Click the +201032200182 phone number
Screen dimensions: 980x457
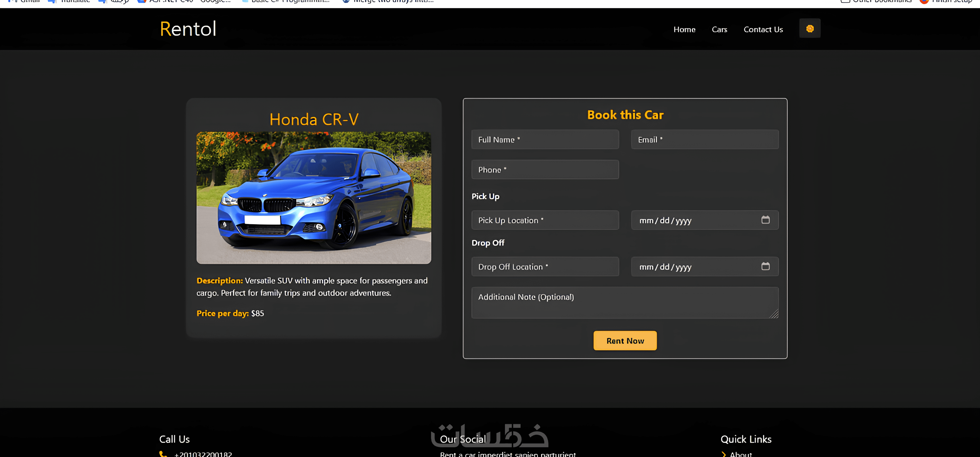point(203,454)
